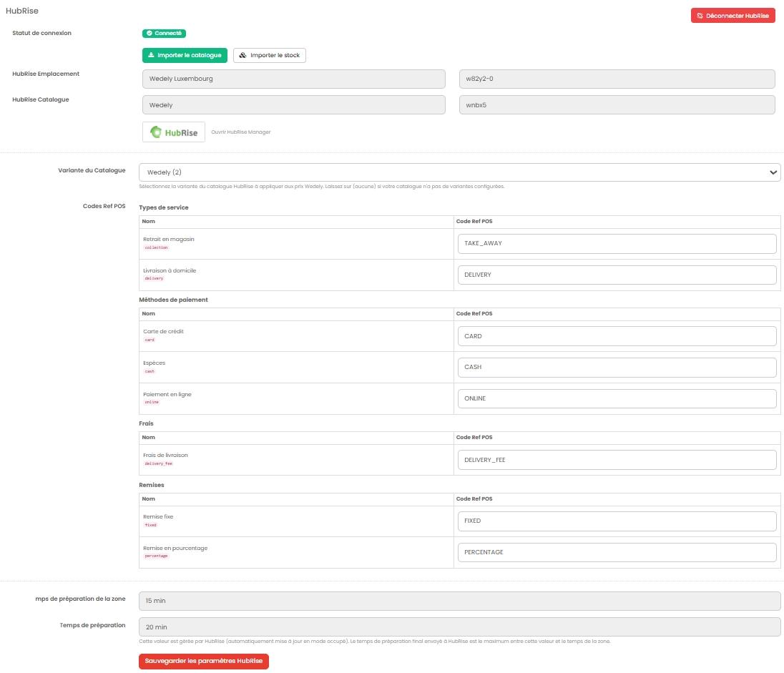The width and height of the screenshot is (784, 673).
Task: Click the disconnect icon in Déconnecter button
Action: 700,16
